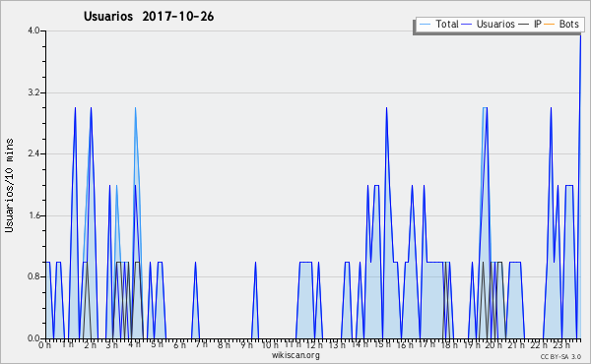
Task: Click the y-axis value 1.6
Action: click(33, 215)
